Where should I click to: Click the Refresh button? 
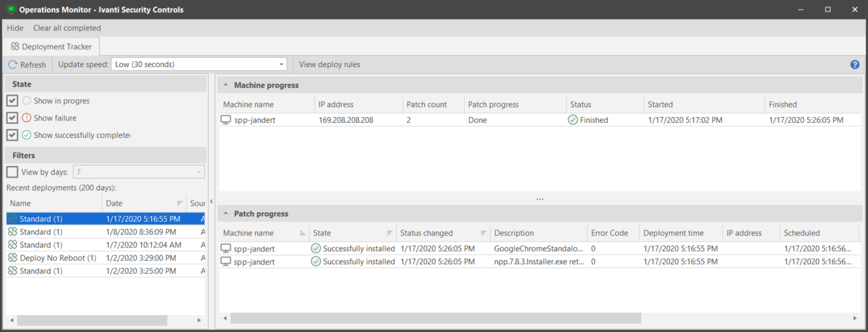pyautogui.click(x=27, y=64)
